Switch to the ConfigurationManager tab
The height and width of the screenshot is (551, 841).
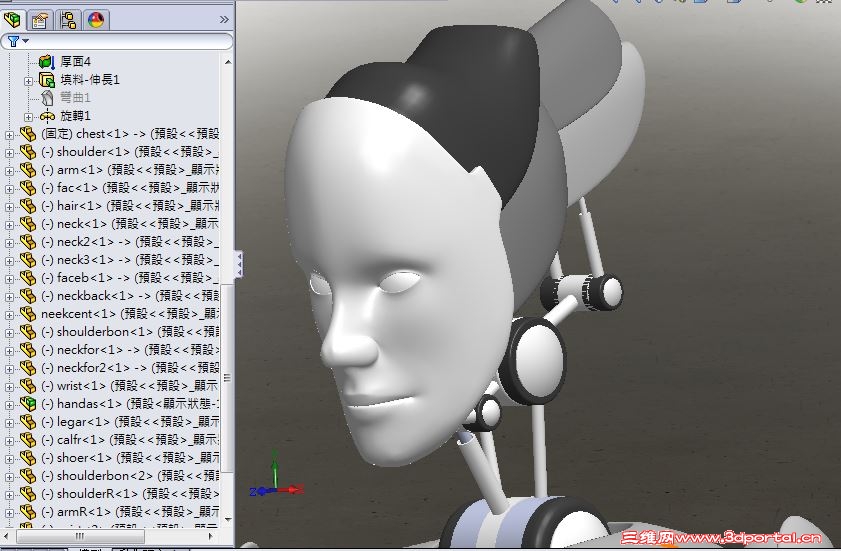68,20
